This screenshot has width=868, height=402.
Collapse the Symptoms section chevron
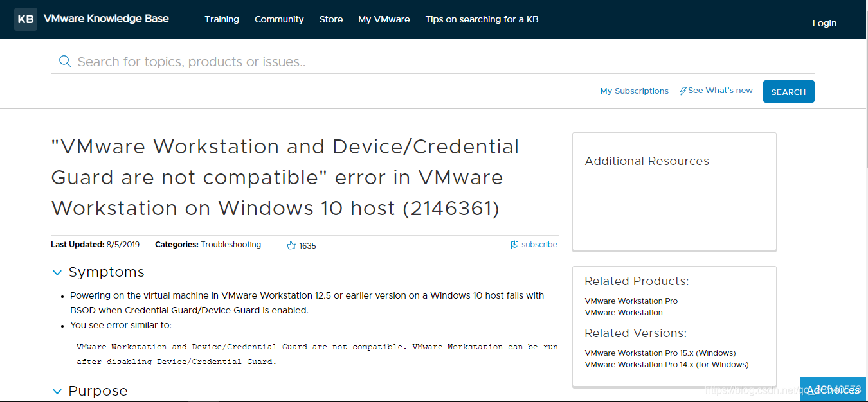(x=57, y=273)
